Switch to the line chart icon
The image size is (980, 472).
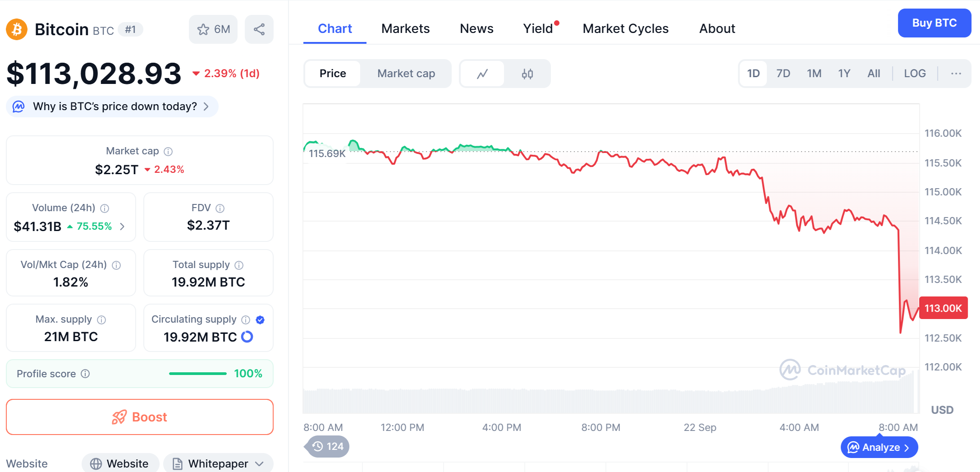(x=482, y=74)
